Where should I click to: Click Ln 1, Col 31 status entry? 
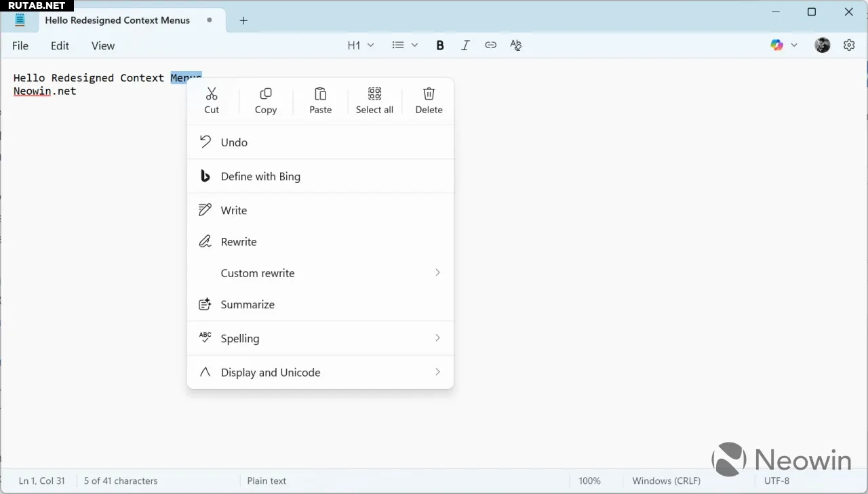[x=42, y=480]
